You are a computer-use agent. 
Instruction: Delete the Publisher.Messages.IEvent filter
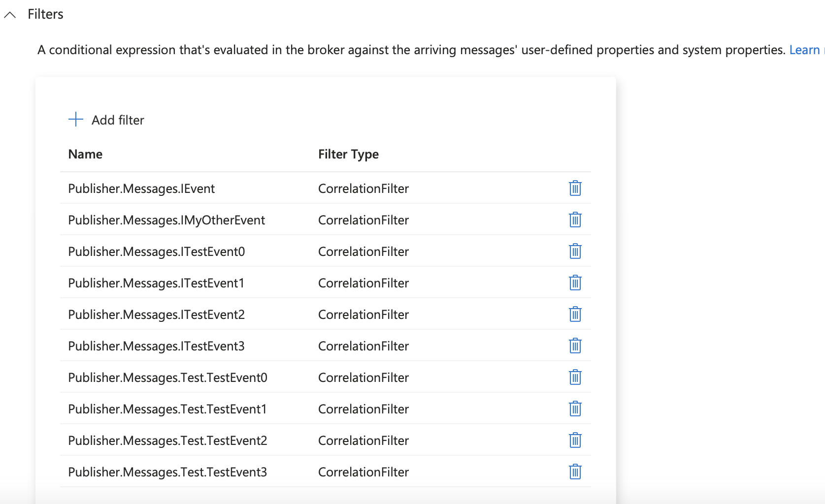coord(575,188)
